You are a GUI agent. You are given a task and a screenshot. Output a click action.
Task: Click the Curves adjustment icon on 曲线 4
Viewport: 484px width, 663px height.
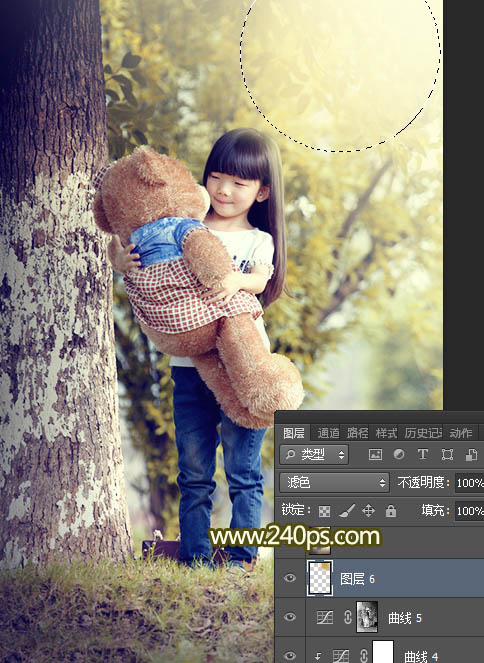click(x=340, y=656)
